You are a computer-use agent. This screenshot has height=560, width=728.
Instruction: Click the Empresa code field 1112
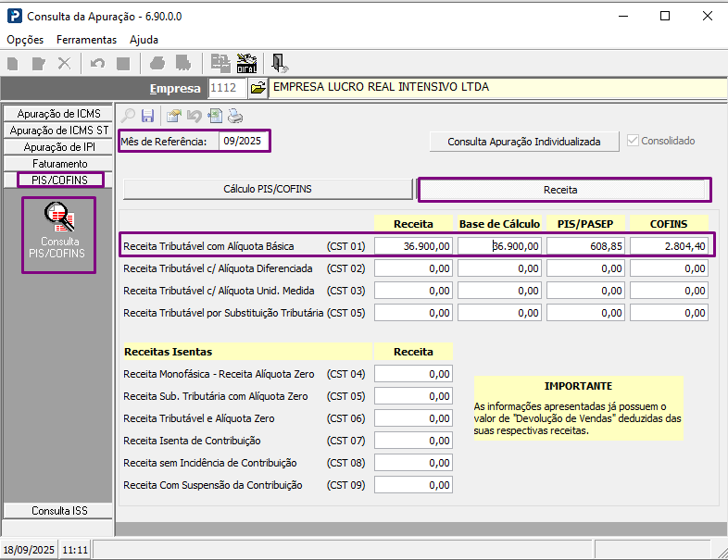point(227,89)
